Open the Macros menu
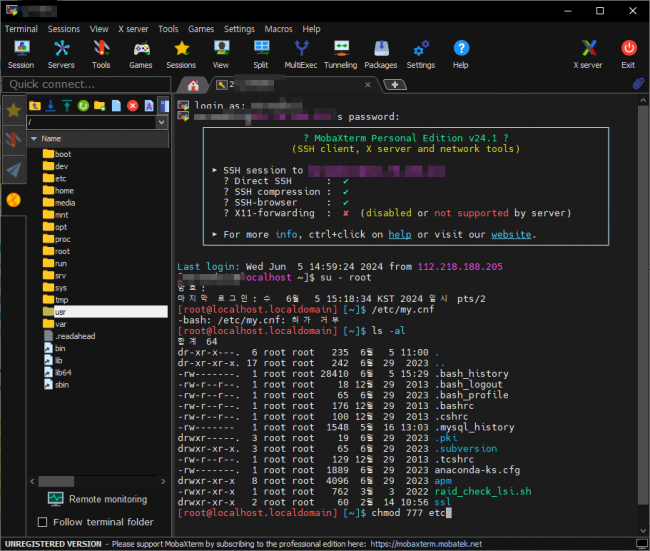This screenshot has width=650, height=551. [x=279, y=29]
